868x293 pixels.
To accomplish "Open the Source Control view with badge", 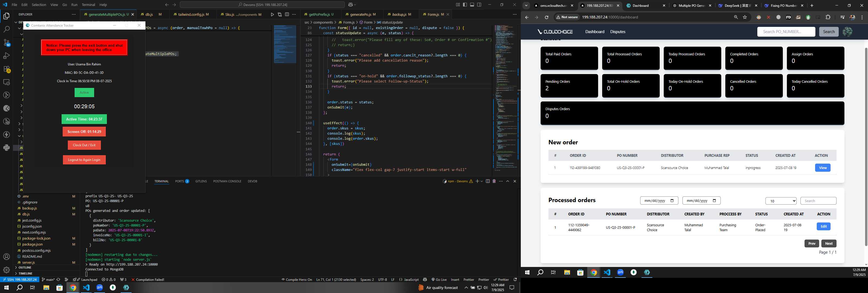I will [x=7, y=43].
